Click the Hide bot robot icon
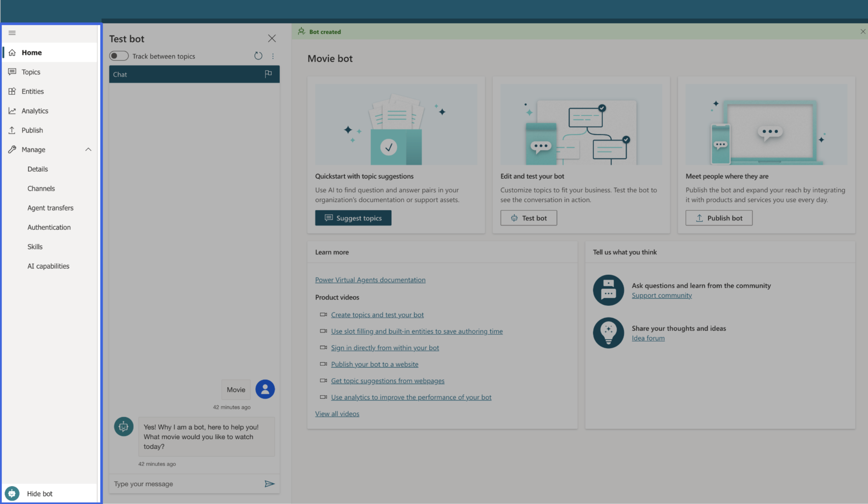868x504 pixels. coord(12,493)
